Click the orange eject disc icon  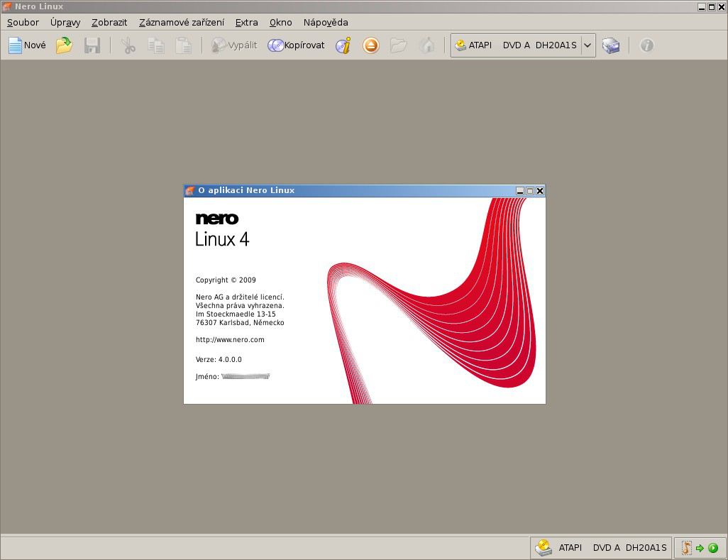pos(370,45)
